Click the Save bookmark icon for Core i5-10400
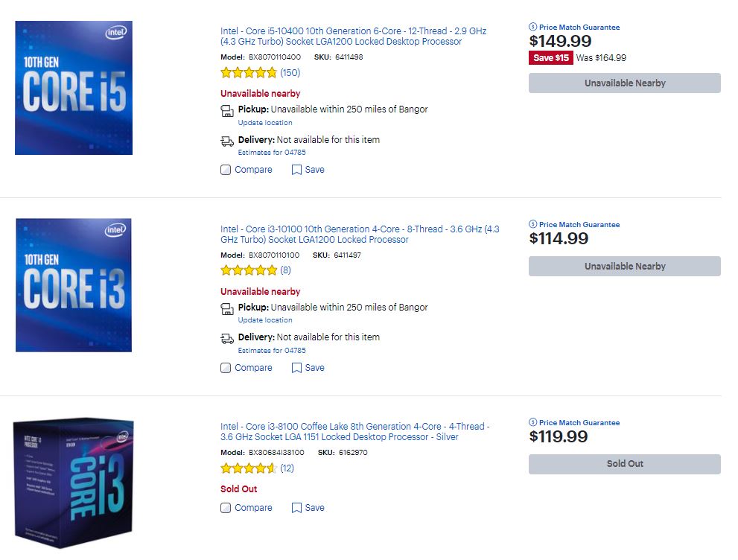The width and height of the screenshot is (738, 560). (296, 170)
